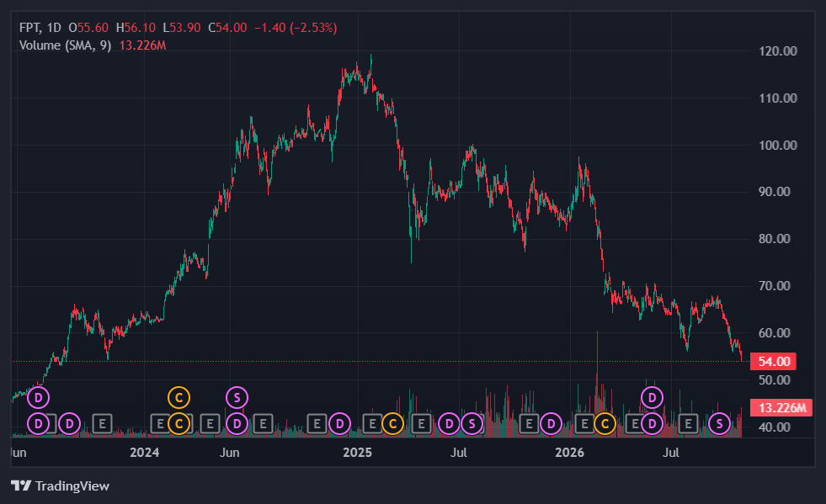The image size is (826, 504).
Task: Open the S marker right of Jul 2025 label
Action: point(472,423)
